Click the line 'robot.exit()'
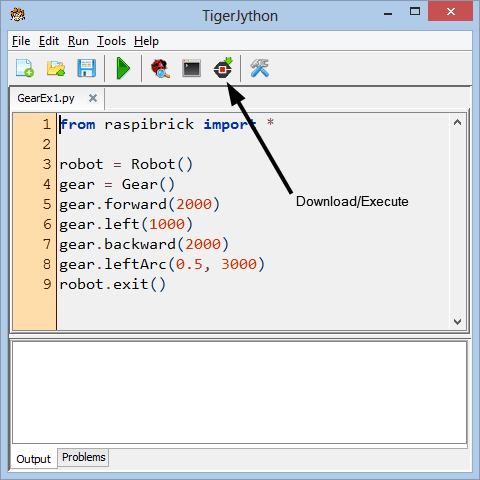480x480 pixels. click(x=112, y=284)
